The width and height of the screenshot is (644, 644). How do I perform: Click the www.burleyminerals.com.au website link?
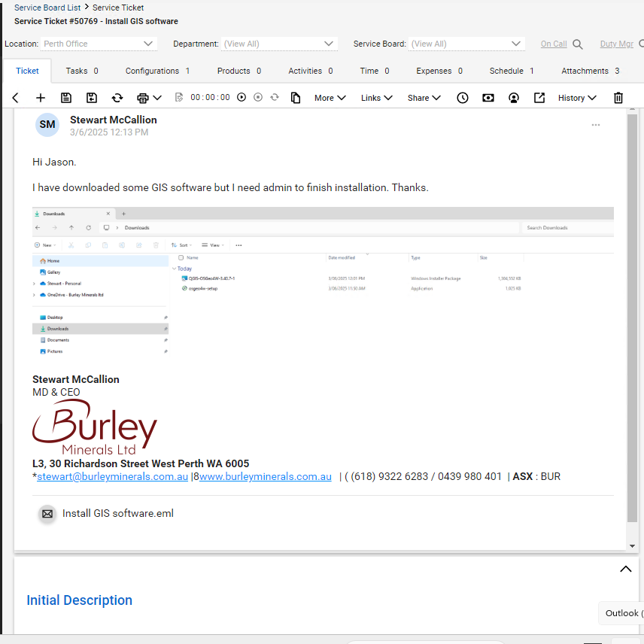266,476
